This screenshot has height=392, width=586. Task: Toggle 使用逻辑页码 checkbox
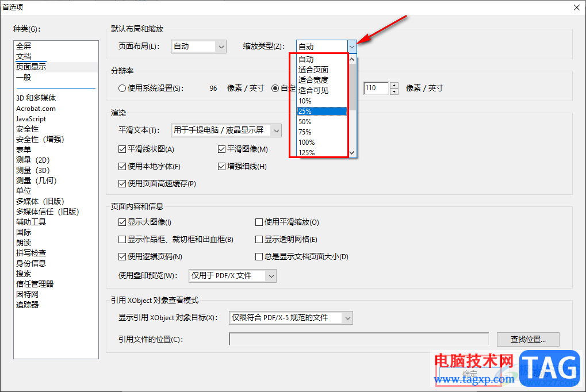pyautogui.click(x=122, y=257)
